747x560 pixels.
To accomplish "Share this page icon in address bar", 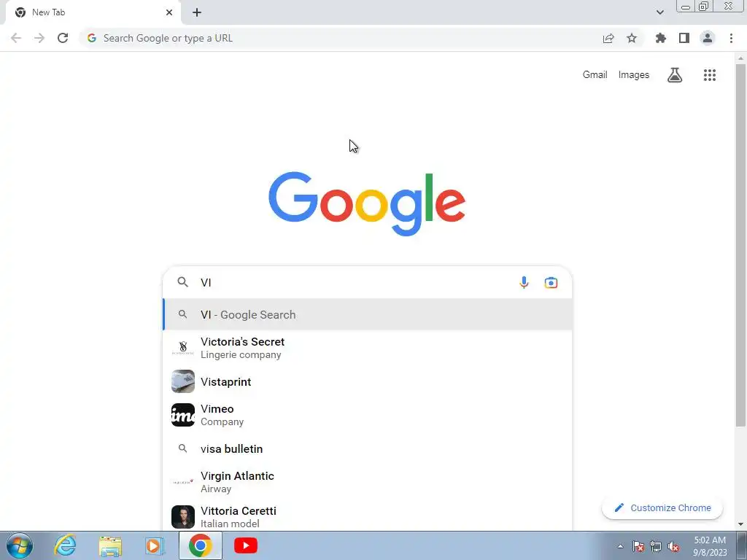I will pyautogui.click(x=608, y=38).
